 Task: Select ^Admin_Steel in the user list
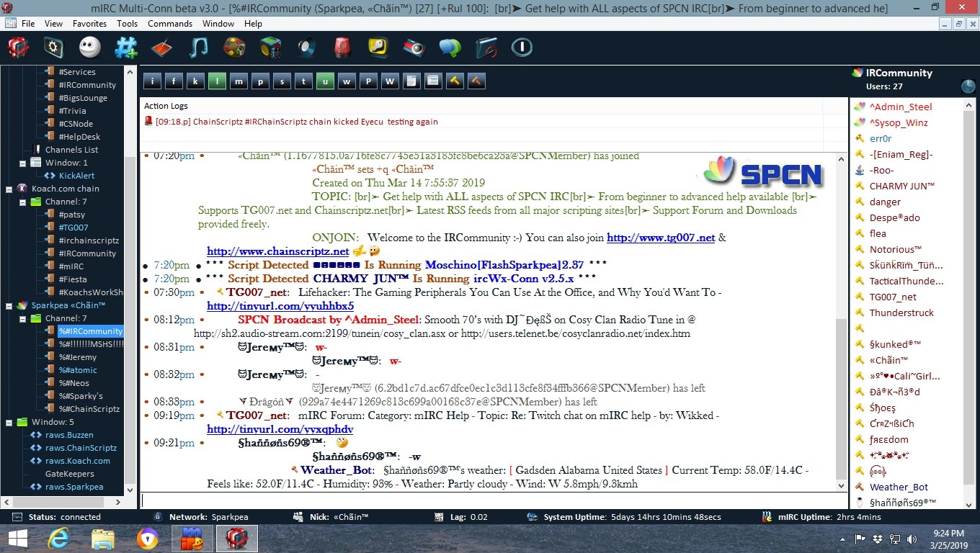(900, 107)
